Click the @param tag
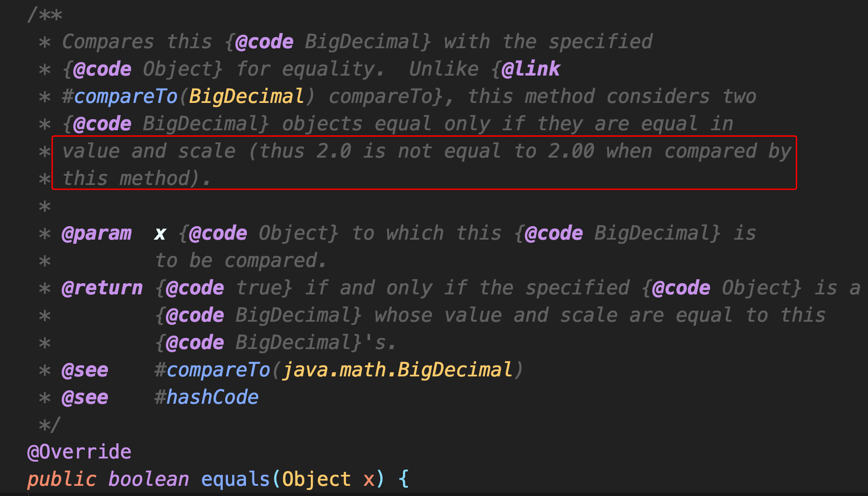868x496 pixels. click(x=96, y=233)
